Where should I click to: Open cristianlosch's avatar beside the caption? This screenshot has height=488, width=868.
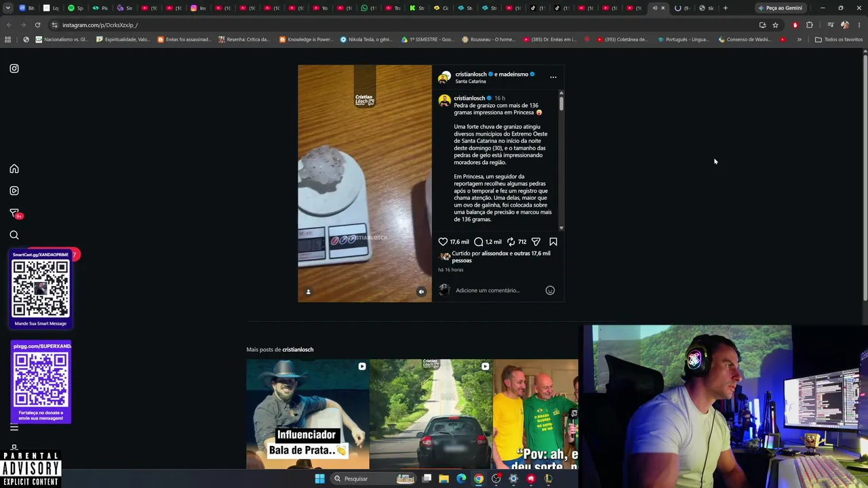(x=444, y=101)
